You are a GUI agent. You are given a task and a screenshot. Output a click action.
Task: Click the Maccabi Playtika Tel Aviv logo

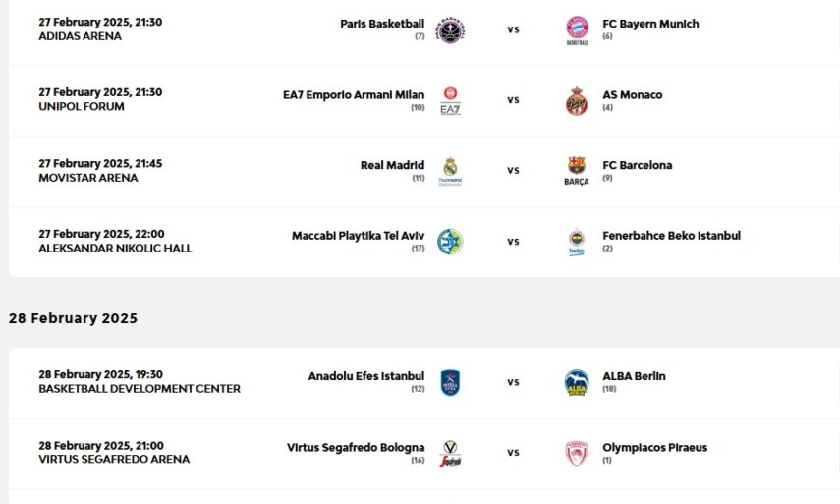click(x=450, y=242)
